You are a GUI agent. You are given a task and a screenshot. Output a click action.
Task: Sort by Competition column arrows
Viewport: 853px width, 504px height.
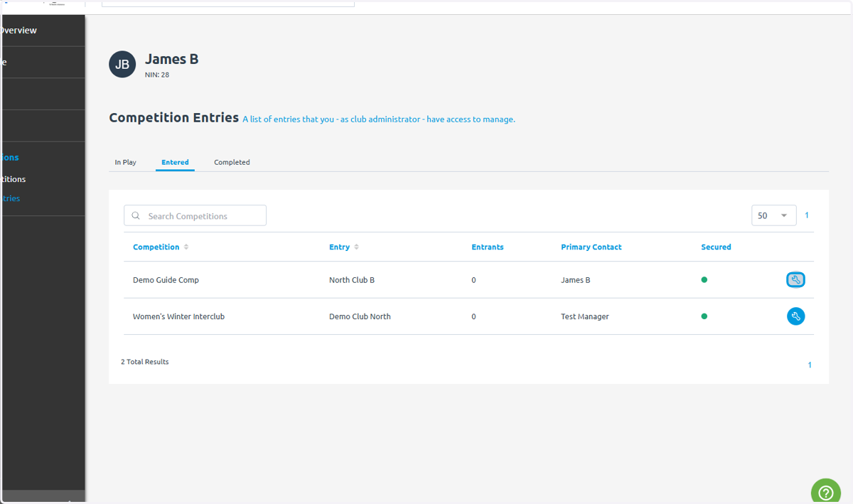point(186,247)
